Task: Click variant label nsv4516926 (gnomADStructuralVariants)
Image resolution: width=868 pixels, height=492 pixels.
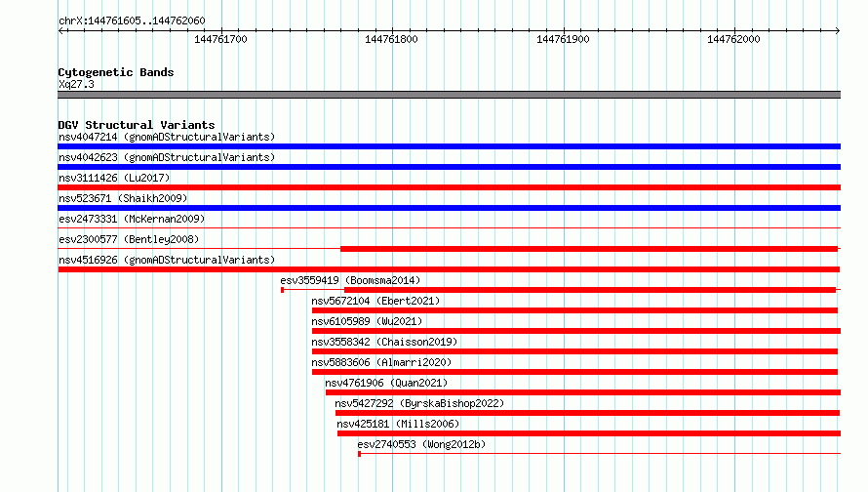Action: point(167,260)
